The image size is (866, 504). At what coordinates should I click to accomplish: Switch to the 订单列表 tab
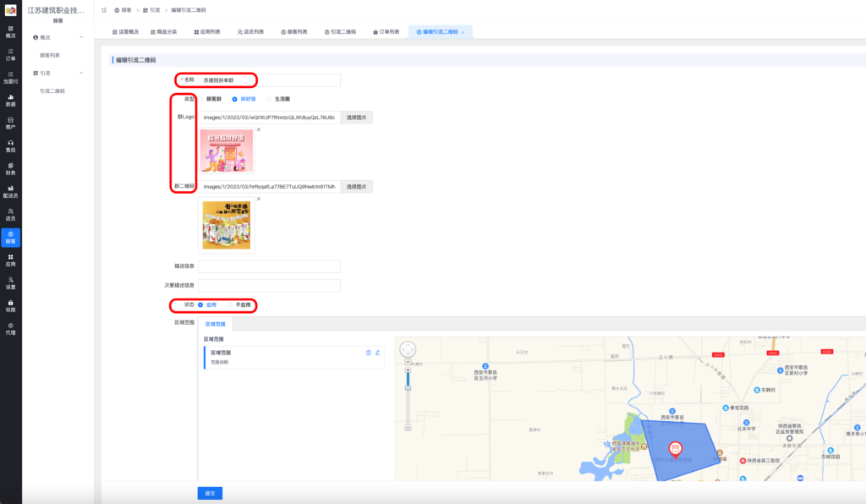point(385,31)
